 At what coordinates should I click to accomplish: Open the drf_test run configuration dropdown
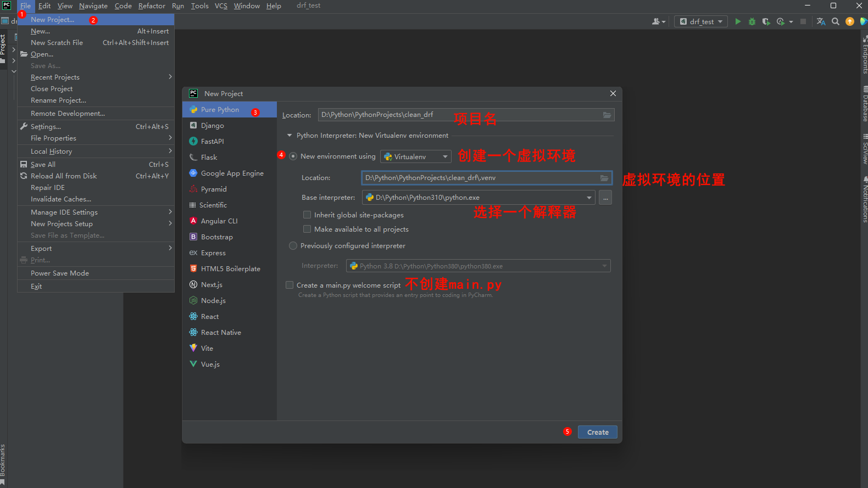click(701, 21)
